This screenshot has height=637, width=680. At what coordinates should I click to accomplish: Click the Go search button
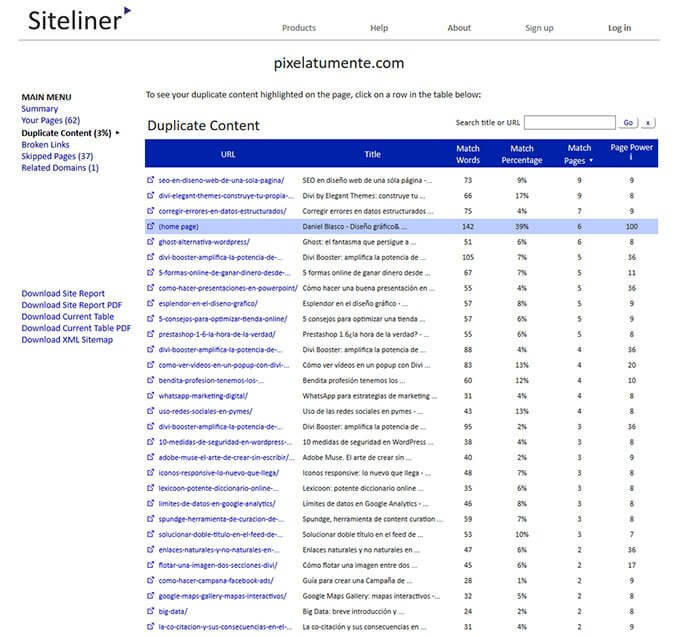point(628,122)
